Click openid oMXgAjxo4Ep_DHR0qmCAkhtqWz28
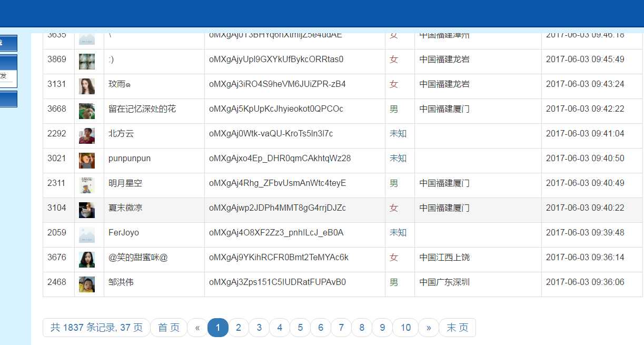Viewport: 644px width, 345px height. (280, 158)
